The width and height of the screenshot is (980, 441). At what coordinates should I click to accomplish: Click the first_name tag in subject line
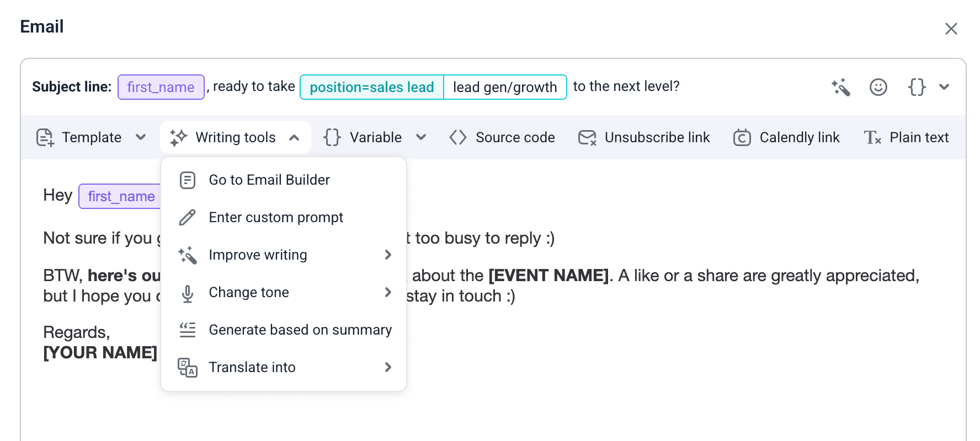click(161, 87)
